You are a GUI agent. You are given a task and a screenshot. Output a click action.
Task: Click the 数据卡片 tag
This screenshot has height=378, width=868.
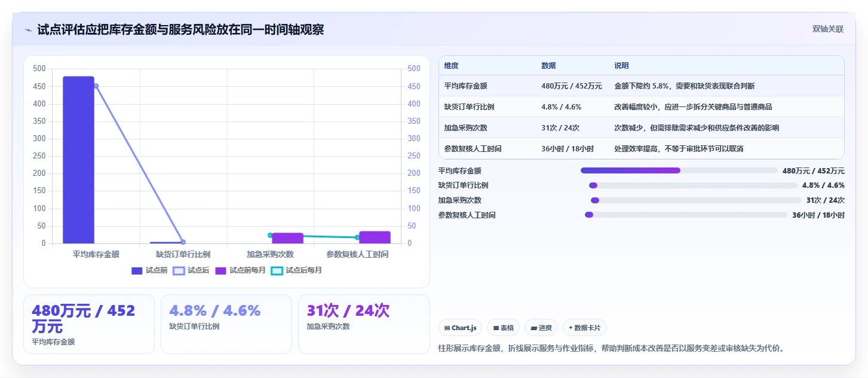(585, 328)
